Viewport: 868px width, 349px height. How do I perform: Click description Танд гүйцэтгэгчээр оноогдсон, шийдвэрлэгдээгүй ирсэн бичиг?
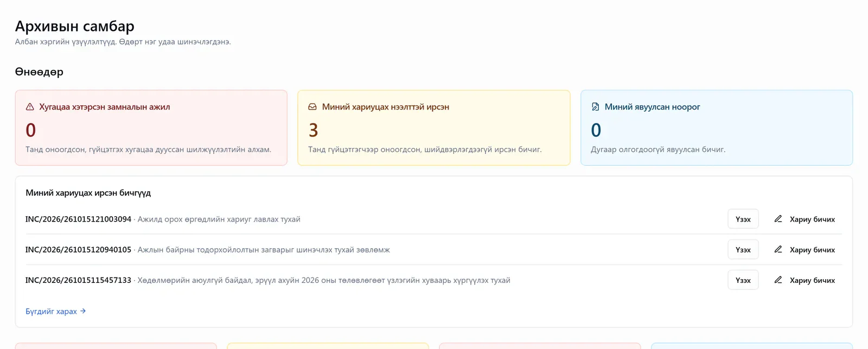[x=425, y=149]
